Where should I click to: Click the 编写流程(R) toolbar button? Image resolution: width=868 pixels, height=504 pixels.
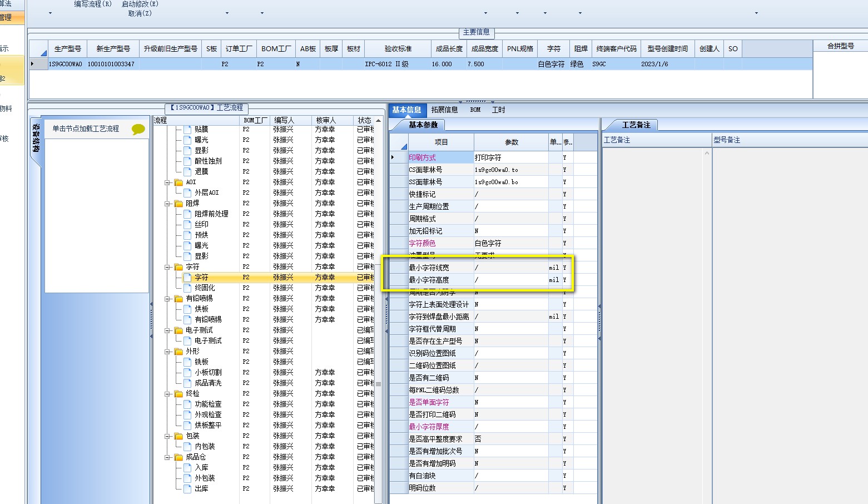click(93, 4)
